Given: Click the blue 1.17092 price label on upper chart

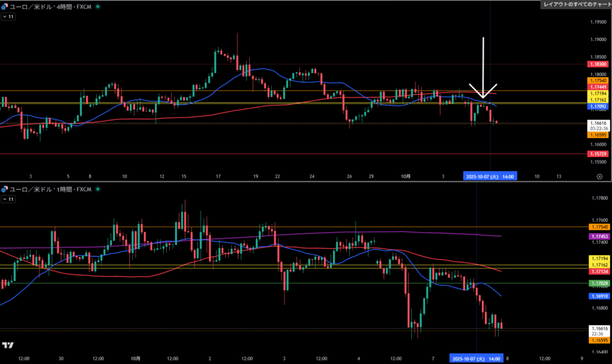Looking at the screenshot, I should pyautogui.click(x=598, y=107).
